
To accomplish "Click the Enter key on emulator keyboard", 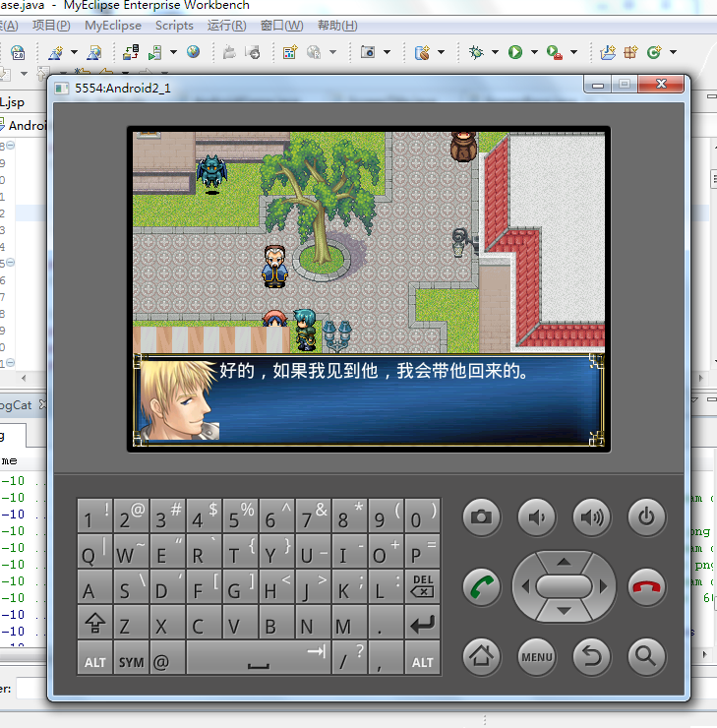I will (x=422, y=622).
